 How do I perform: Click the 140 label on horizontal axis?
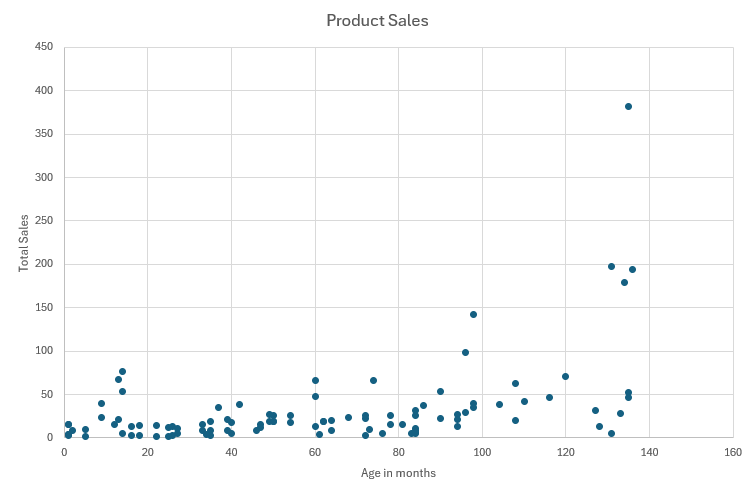(x=649, y=453)
